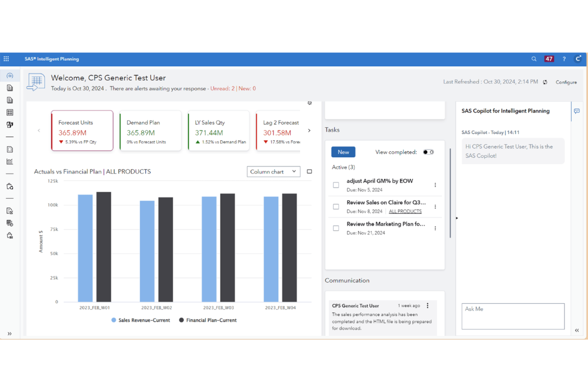Expand the left sidebar navigation
This screenshot has height=392, width=588.
tap(10, 334)
